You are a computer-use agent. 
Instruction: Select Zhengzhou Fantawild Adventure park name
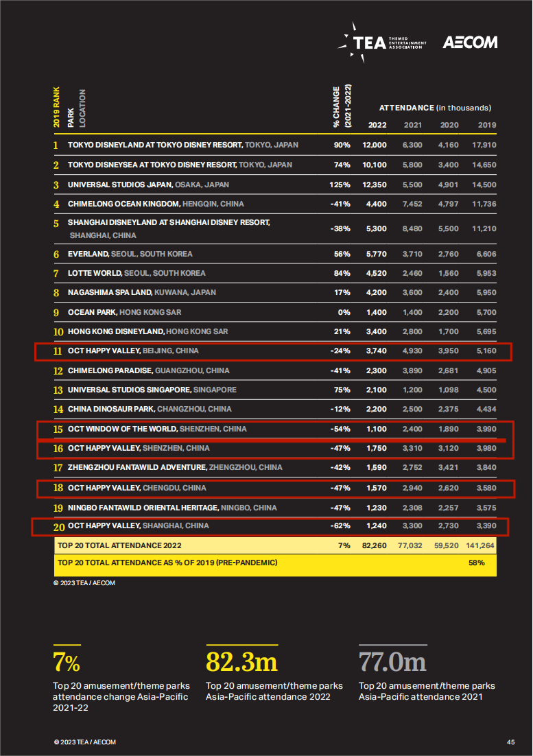(x=175, y=467)
